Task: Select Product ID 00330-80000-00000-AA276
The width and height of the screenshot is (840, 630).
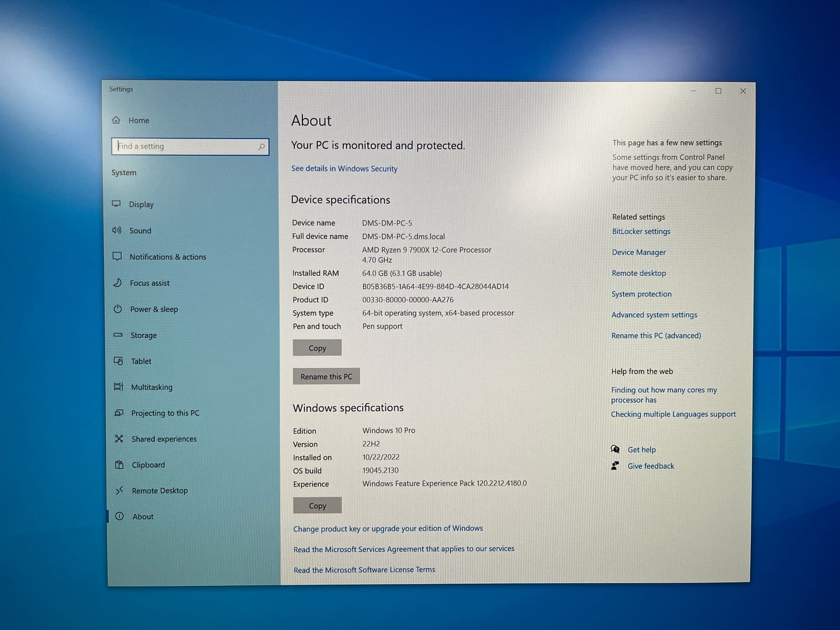Action: point(408,300)
